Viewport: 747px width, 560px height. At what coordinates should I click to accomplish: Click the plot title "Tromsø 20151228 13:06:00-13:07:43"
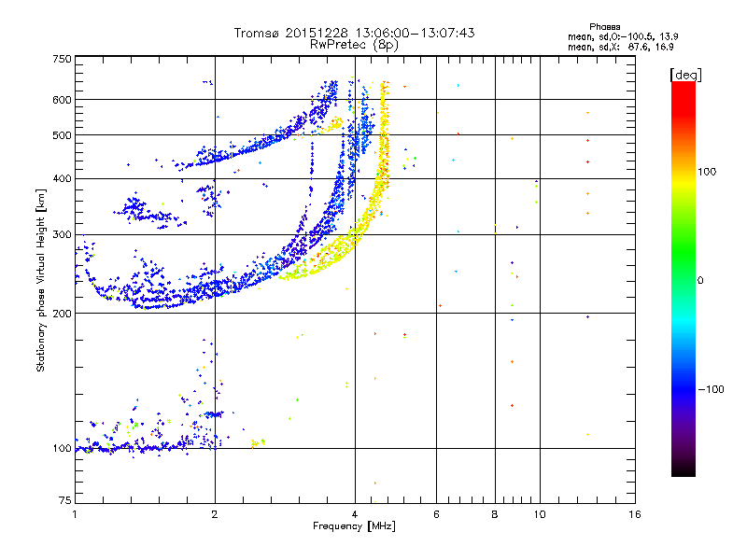pos(354,33)
